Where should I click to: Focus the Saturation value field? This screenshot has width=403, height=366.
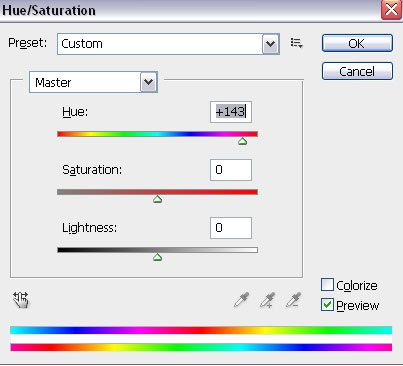coord(231,170)
